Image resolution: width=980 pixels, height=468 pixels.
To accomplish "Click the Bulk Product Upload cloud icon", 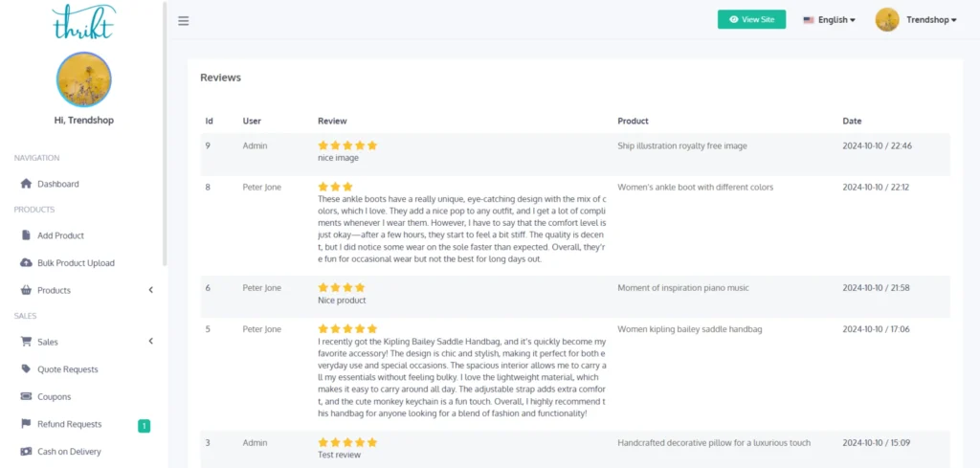I will tap(27, 263).
